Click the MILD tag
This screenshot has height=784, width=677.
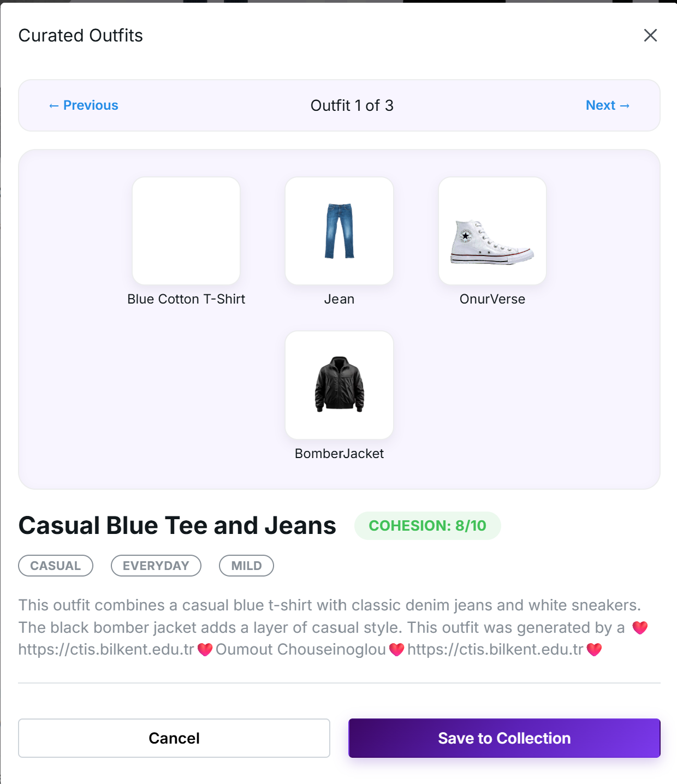[246, 566]
